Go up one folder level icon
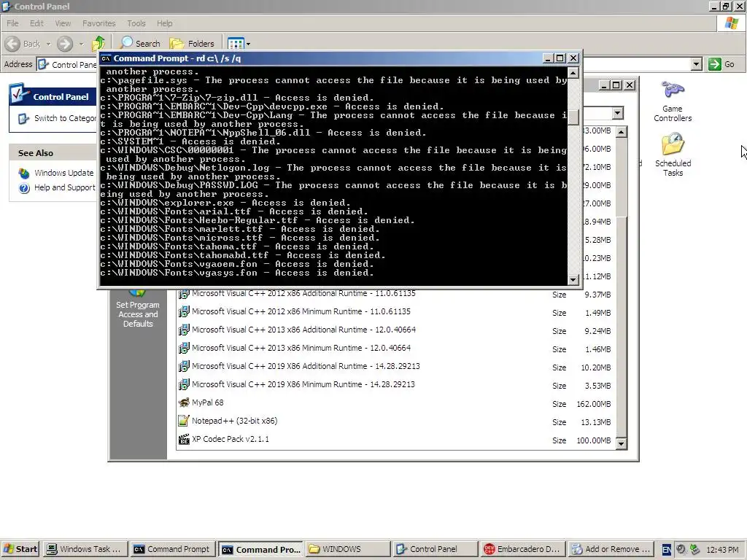This screenshot has height=560, width=747. click(98, 43)
